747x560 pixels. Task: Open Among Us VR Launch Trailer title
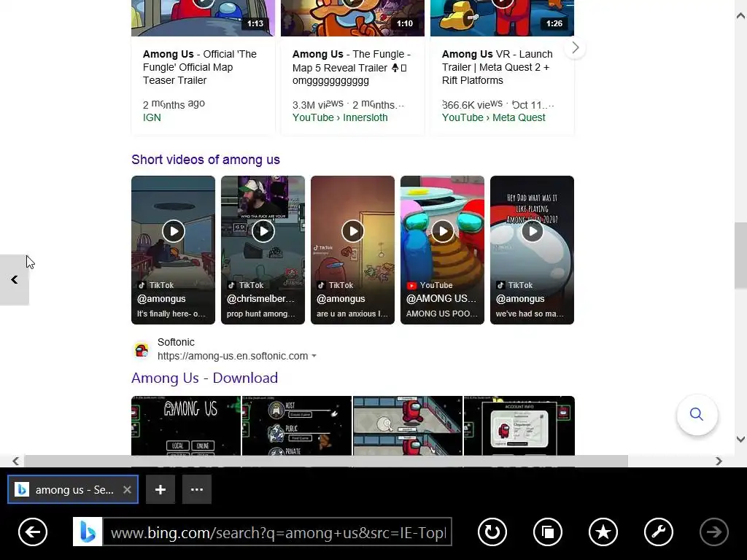[x=498, y=67]
